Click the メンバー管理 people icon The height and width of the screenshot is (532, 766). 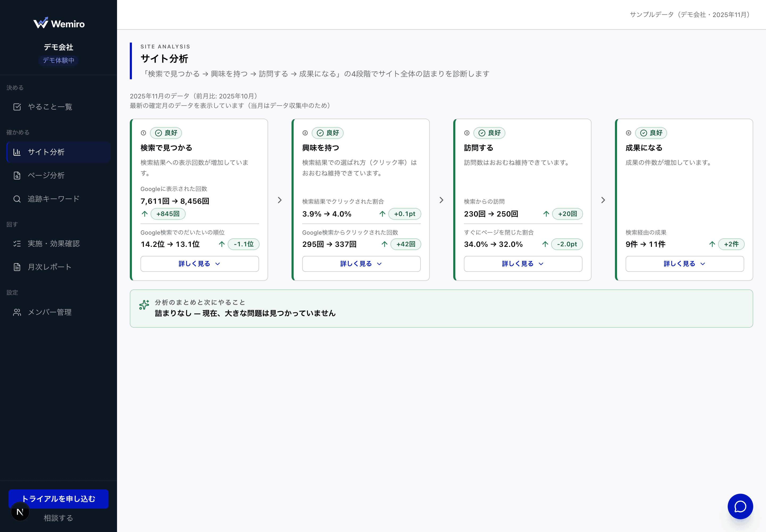(x=17, y=312)
